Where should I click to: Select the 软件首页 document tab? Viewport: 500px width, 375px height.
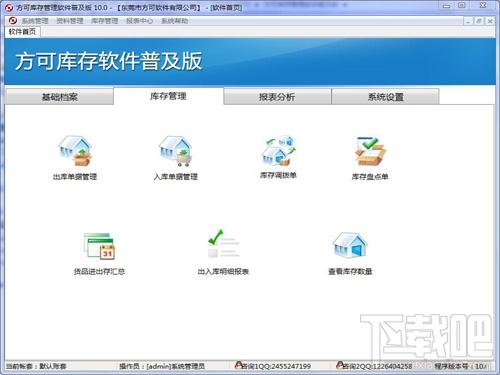(x=22, y=32)
